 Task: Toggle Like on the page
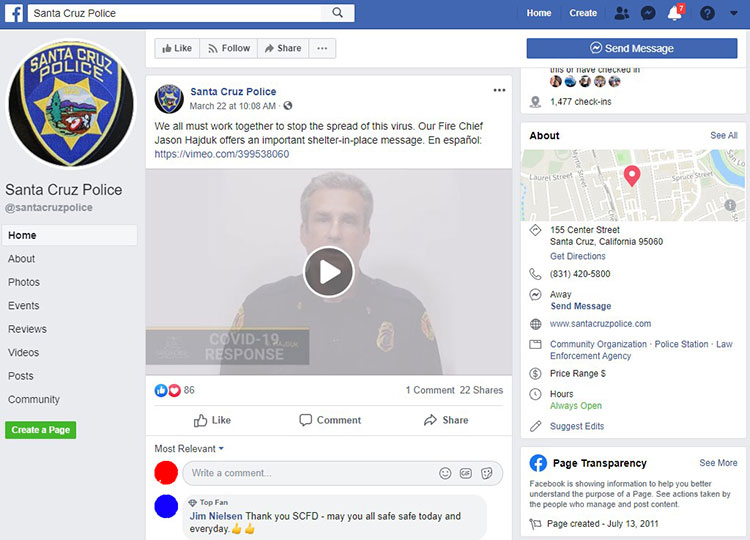(176, 48)
